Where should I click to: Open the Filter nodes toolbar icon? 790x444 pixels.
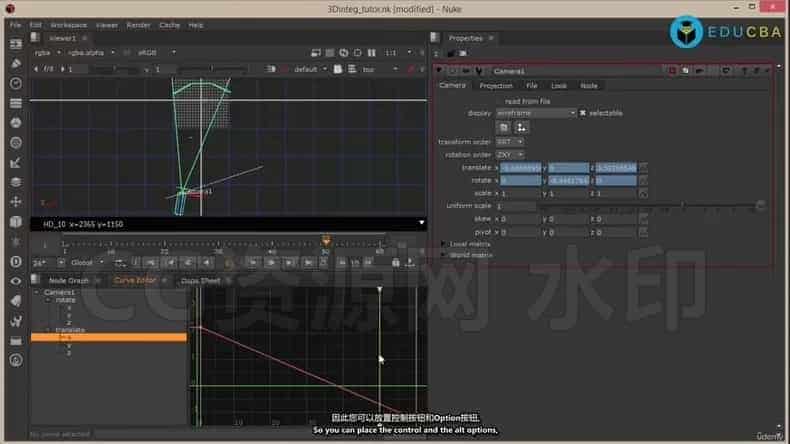pos(16,143)
